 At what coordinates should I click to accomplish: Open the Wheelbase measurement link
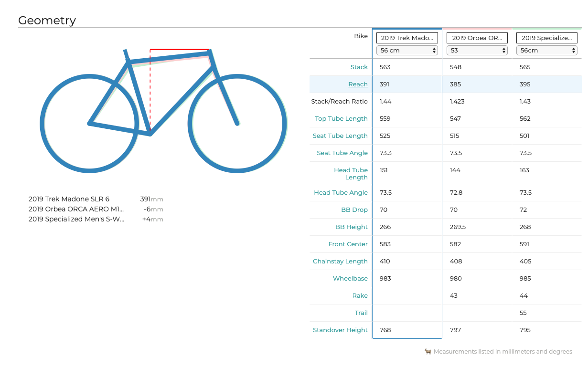pyautogui.click(x=349, y=278)
